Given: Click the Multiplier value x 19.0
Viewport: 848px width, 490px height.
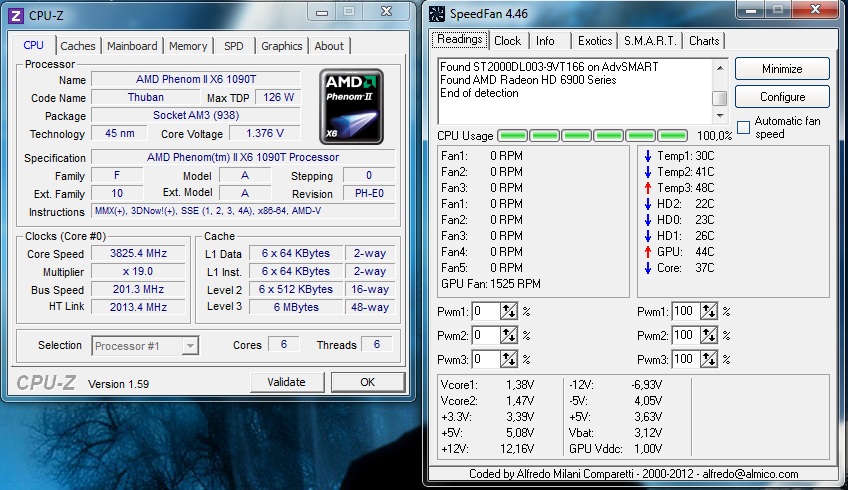Looking at the screenshot, I should pos(138,272).
